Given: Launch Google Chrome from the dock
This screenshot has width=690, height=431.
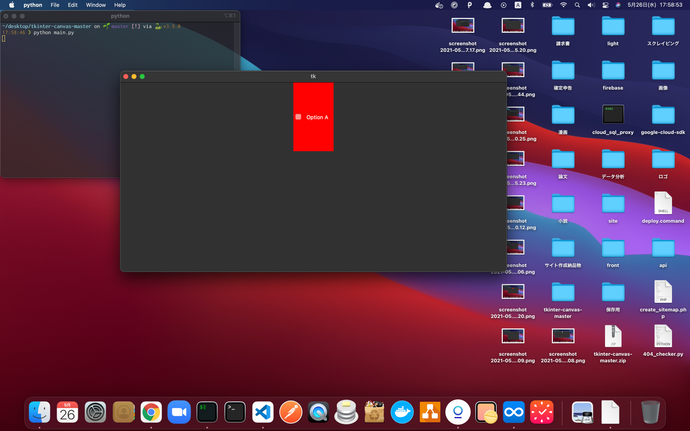Looking at the screenshot, I should [151, 413].
